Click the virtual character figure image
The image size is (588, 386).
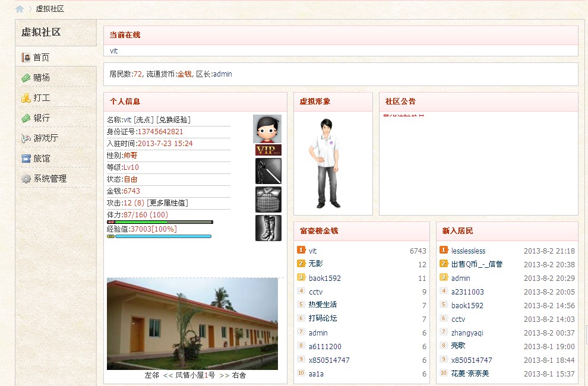point(324,163)
